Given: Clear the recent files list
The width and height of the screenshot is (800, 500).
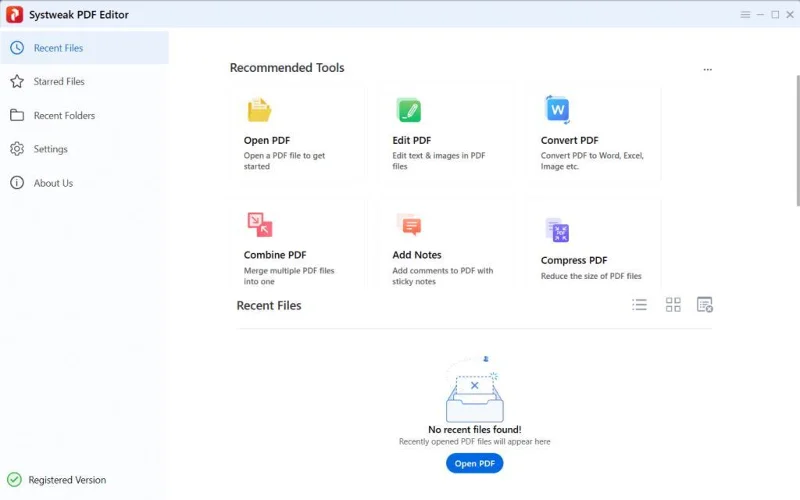Looking at the screenshot, I should tap(705, 305).
